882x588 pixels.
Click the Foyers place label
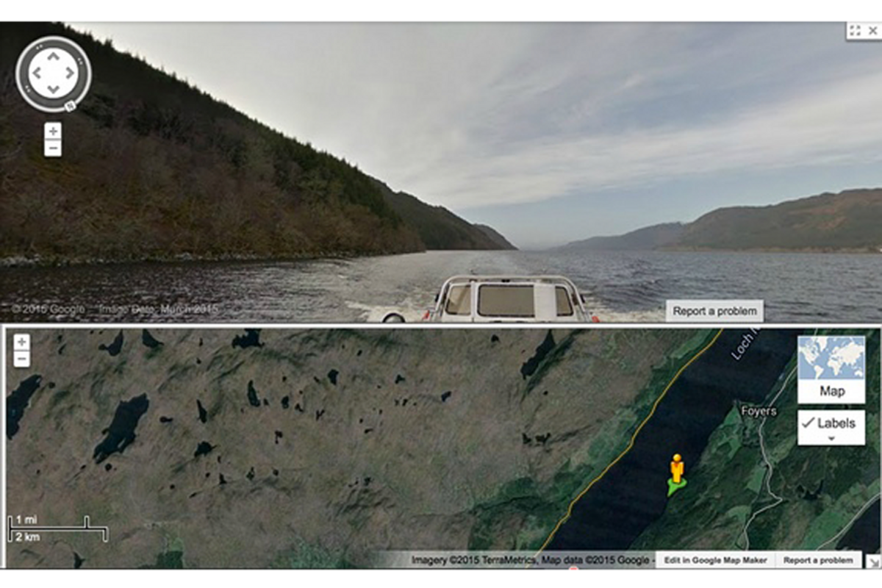759,411
